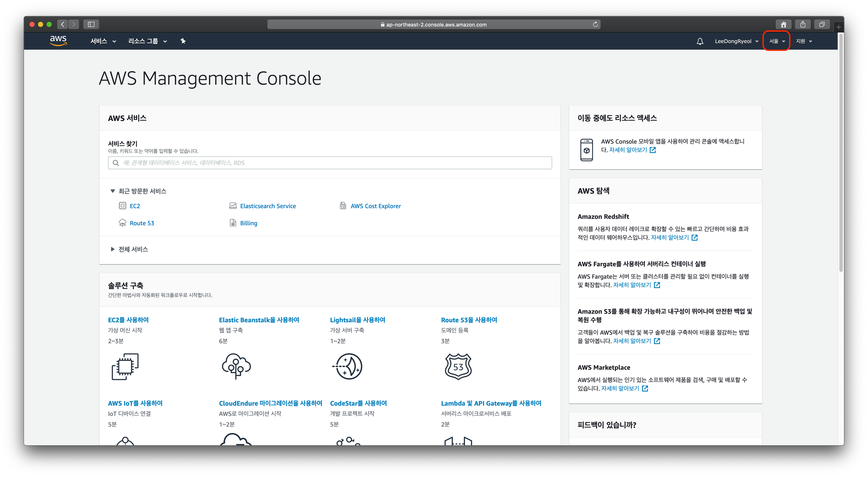Click CloudEndure 마이그레이션을 사용하여 link
868x477 pixels.
click(x=271, y=403)
